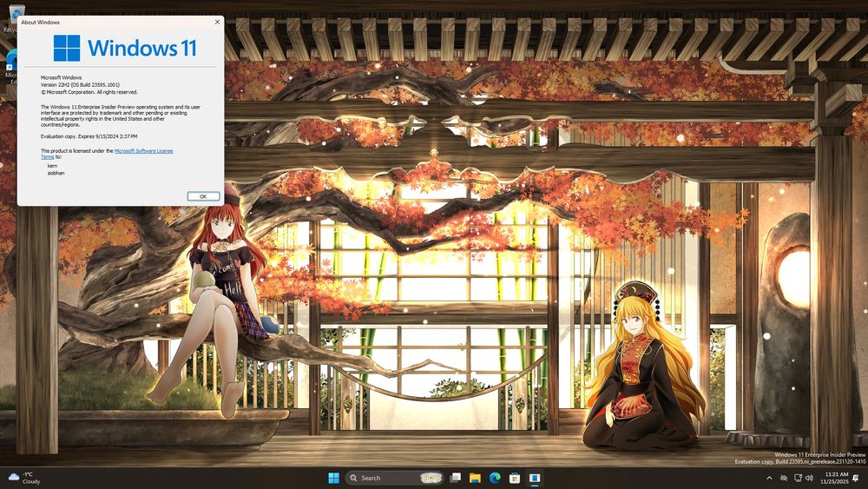Screen dimensions: 868x489
Task: Expand hidden system tray icons chevron
Action: click(769, 478)
